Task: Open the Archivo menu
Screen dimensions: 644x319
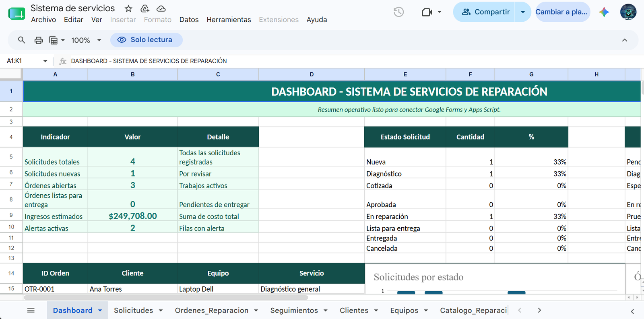Action: [43, 20]
